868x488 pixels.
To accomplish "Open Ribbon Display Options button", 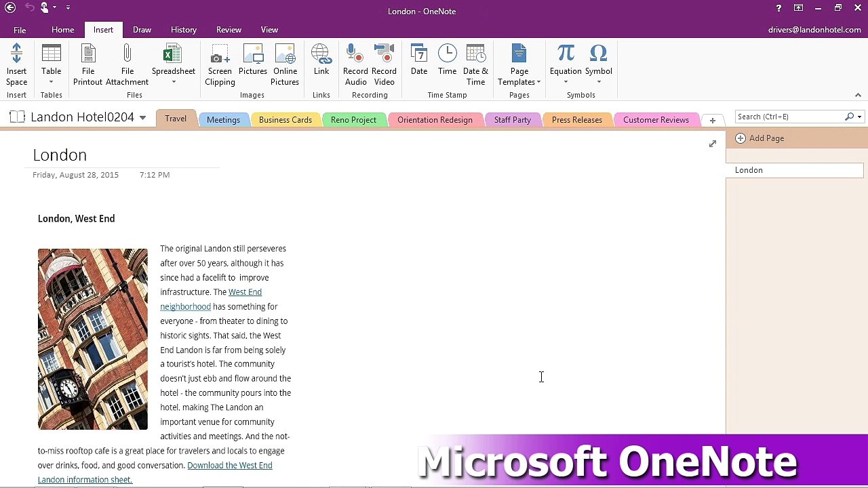I will coord(799,8).
